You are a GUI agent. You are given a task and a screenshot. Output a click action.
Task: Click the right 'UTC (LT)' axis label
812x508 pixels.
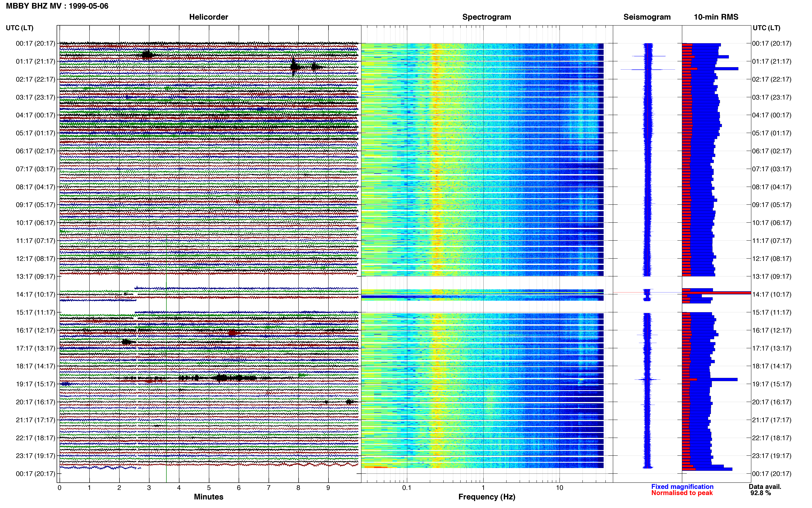(766, 28)
